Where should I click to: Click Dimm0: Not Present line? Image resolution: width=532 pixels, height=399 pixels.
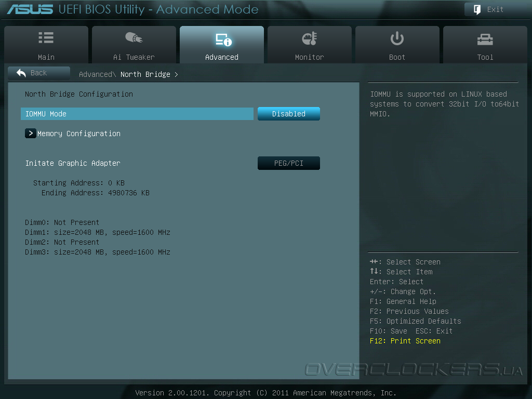click(x=62, y=222)
